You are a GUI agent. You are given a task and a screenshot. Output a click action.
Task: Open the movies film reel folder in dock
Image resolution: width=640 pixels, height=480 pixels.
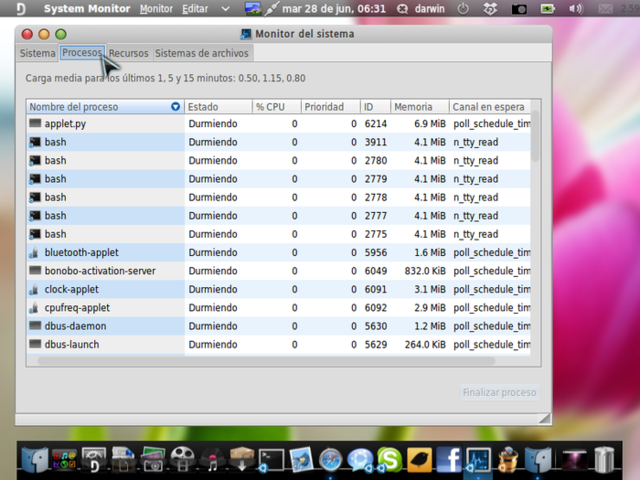point(182,459)
